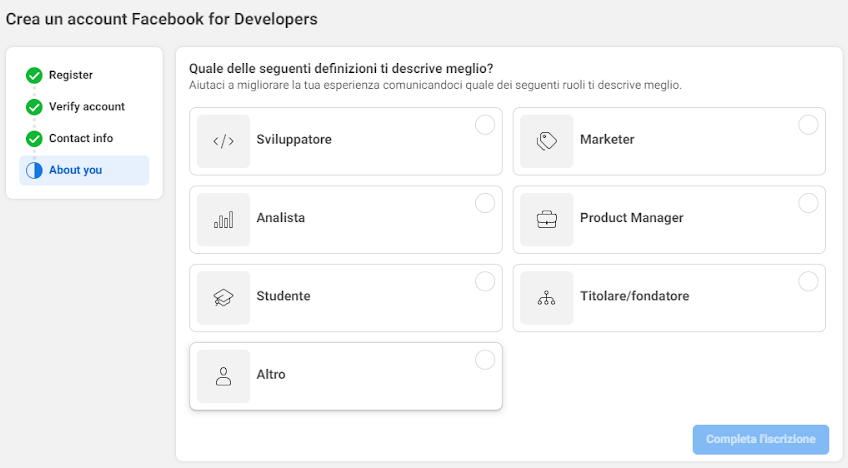Click the Product Manager briefcase icon

coord(546,219)
